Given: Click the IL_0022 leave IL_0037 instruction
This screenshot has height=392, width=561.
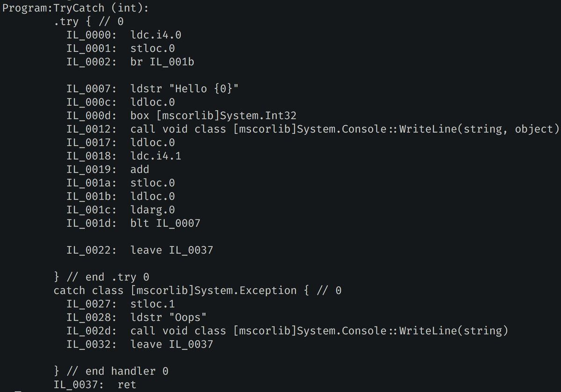Looking at the screenshot, I should (x=140, y=250).
